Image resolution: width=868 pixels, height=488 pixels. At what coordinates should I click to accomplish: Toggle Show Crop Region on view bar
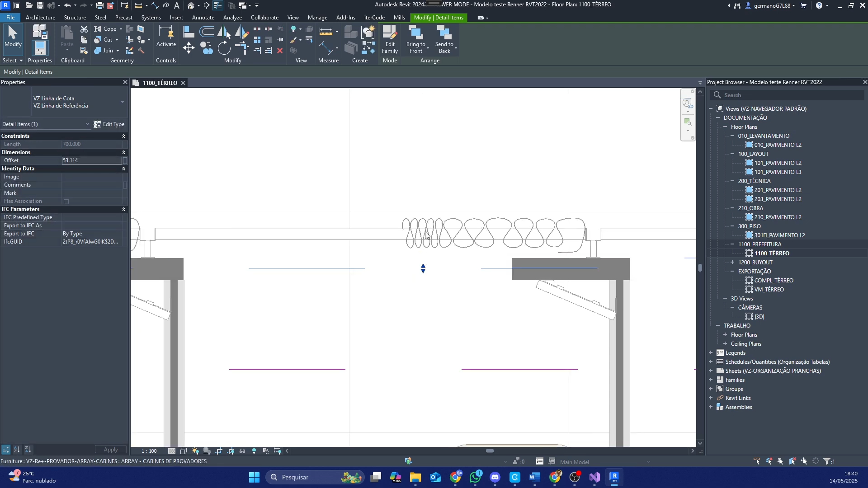point(231,451)
